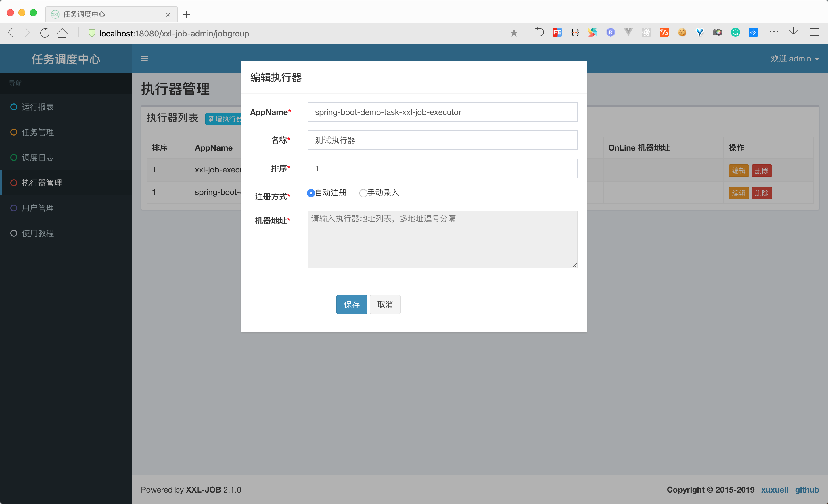Click the shield security icon in address bar
Image resolution: width=828 pixels, height=504 pixels.
[92, 33]
